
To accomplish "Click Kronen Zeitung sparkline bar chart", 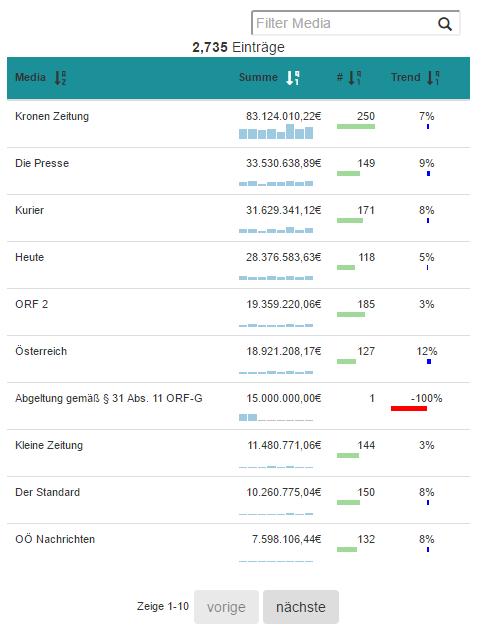I will pyautogui.click(x=276, y=132).
